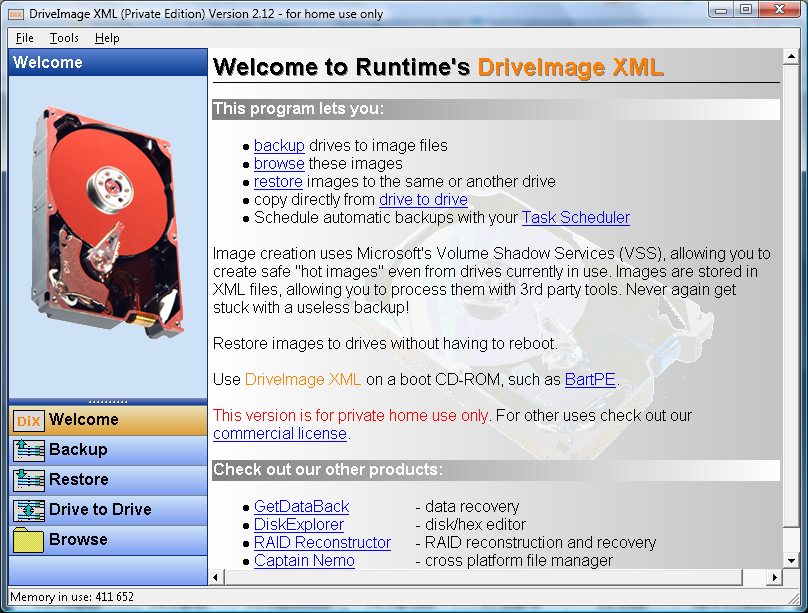Maximize the DriveImage XML window

point(746,10)
